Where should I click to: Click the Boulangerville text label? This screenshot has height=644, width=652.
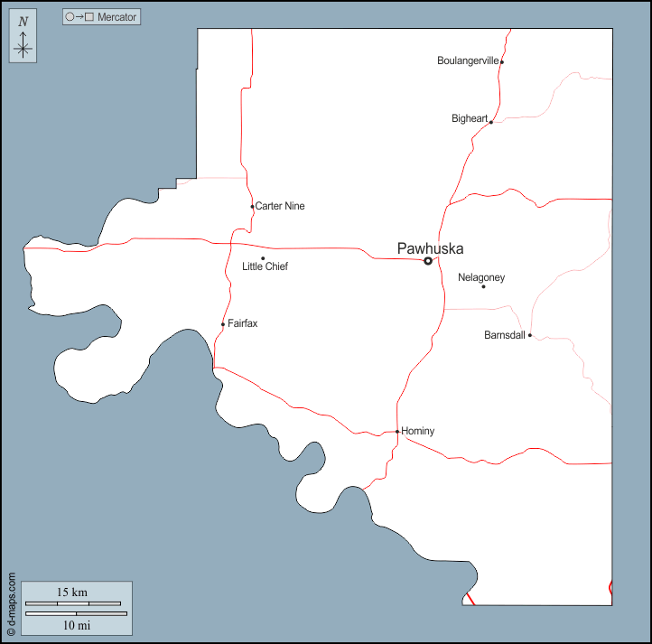[x=467, y=61]
